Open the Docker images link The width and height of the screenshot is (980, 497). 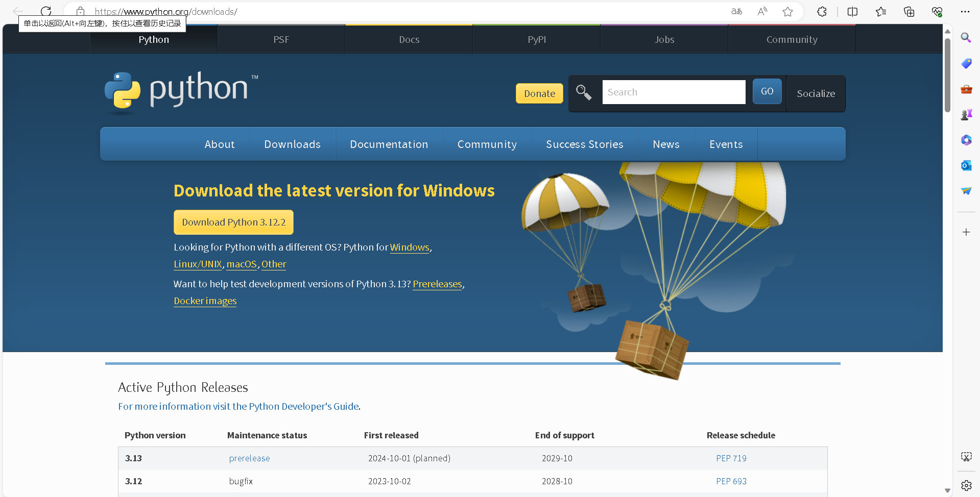(205, 301)
